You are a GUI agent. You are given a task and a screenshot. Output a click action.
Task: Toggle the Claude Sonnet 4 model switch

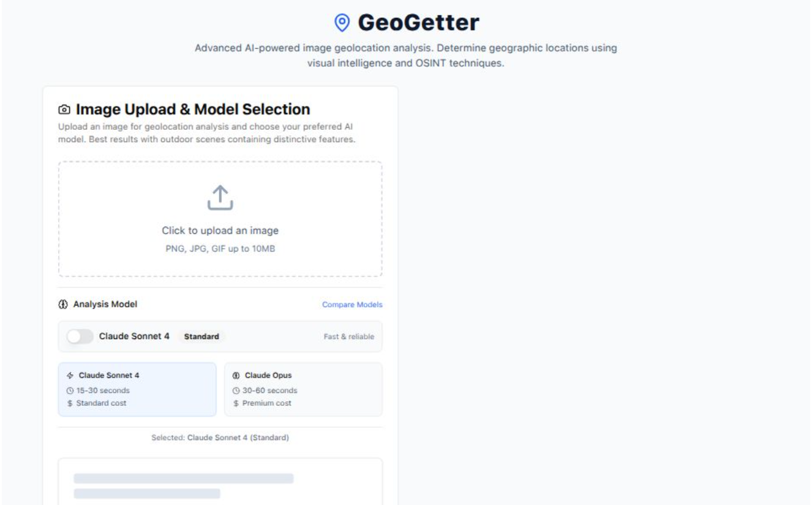tap(80, 336)
